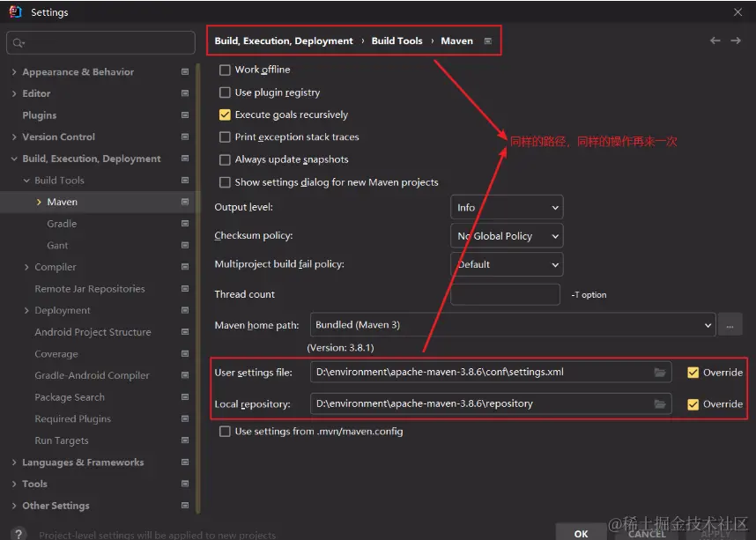The image size is (756, 540).
Task: Browse folder icon for Local repository
Action: pyautogui.click(x=660, y=404)
